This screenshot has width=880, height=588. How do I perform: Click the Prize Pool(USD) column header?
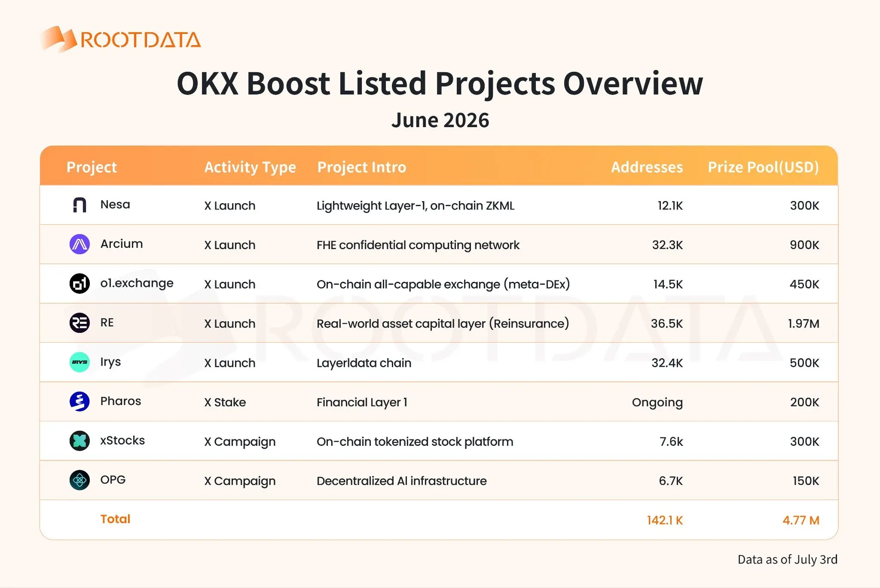763,167
